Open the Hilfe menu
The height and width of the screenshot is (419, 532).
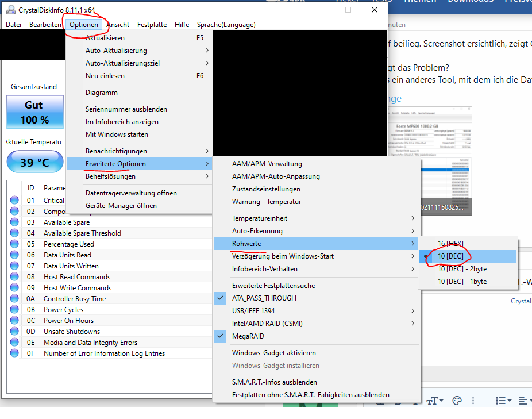point(182,25)
